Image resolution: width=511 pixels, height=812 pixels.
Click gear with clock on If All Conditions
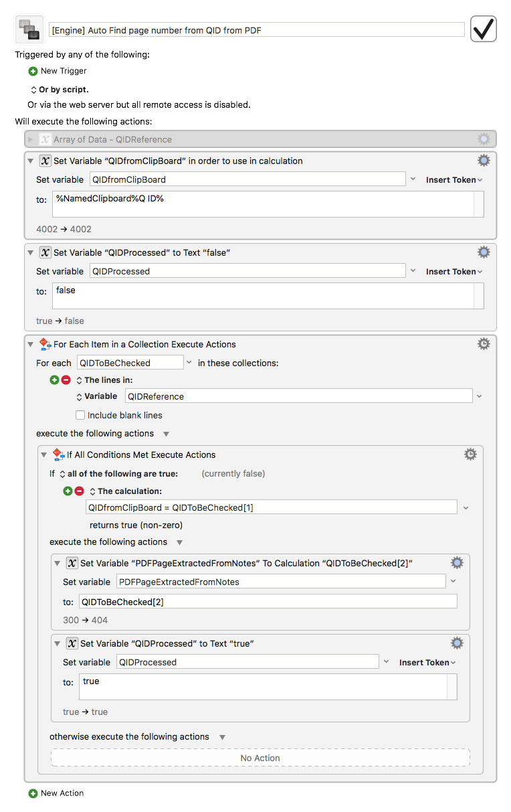pos(471,455)
